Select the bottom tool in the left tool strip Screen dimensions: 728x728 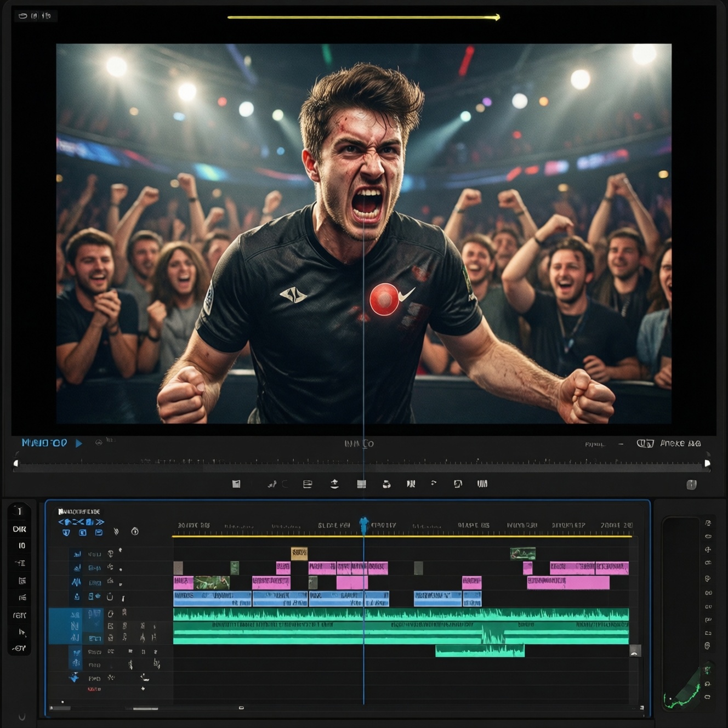point(20,649)
